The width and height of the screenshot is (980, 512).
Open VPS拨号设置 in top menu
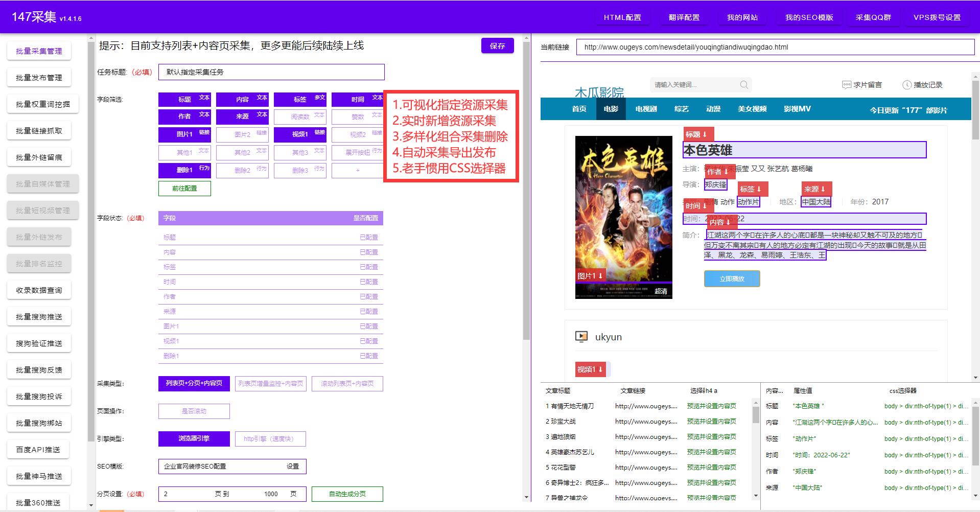click(937, 17)
